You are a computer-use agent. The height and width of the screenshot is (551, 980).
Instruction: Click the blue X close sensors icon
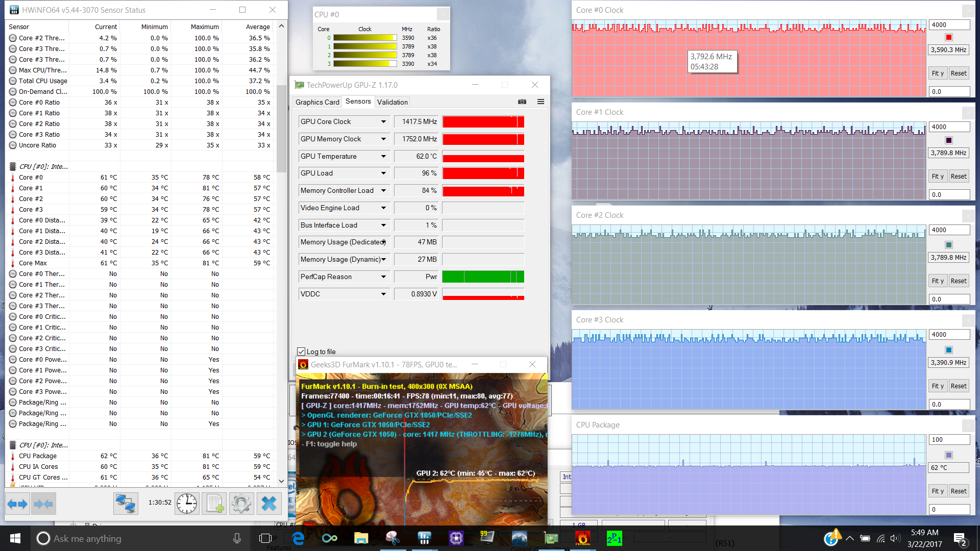click(268, 504)
